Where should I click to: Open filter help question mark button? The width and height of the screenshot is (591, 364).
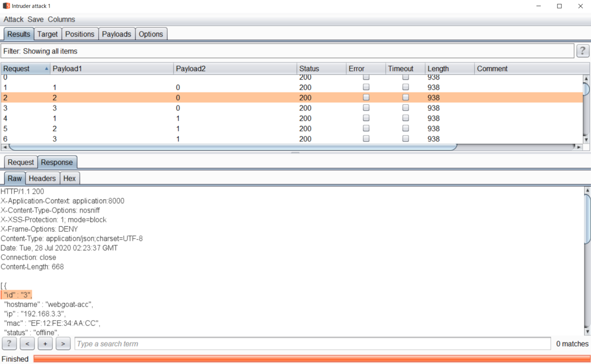583,51
